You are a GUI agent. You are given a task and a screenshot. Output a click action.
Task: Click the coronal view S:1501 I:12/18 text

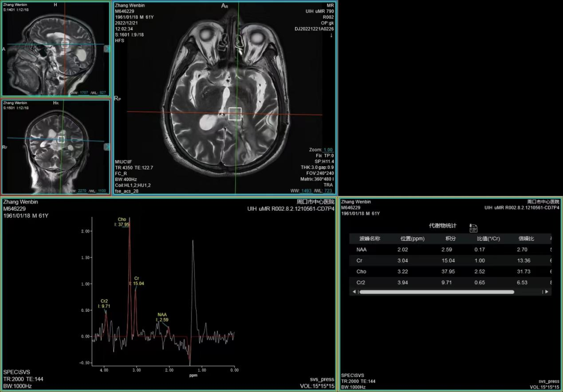click(16, 108)
